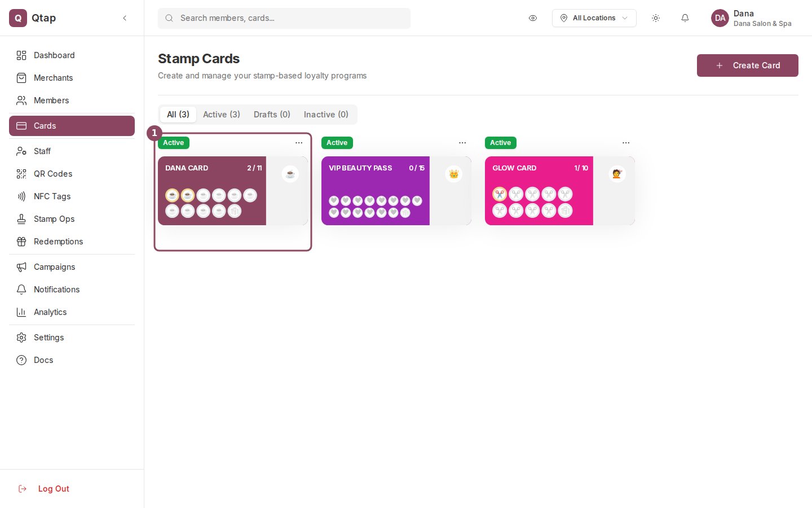Open the Dashboard grid icon
Image resolution: width=812 pixels, height=508 pixels.
pyautogui.click(x=21, y=55)
